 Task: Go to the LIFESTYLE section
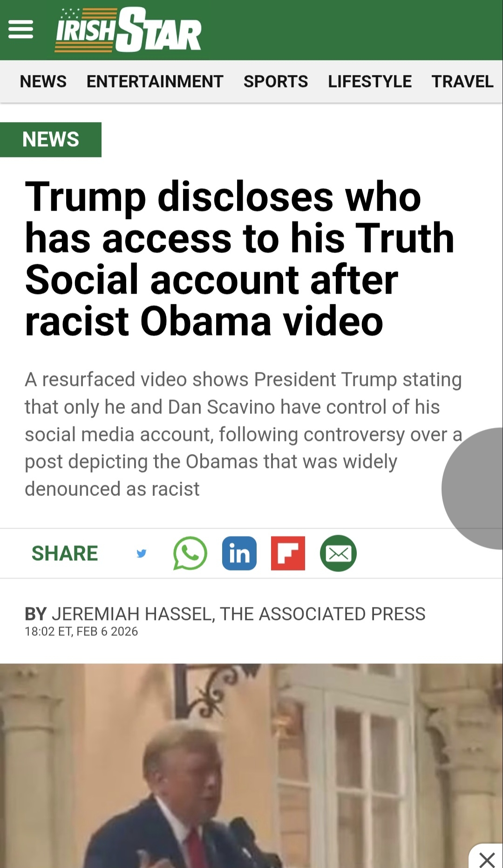(x=370, y=82)
